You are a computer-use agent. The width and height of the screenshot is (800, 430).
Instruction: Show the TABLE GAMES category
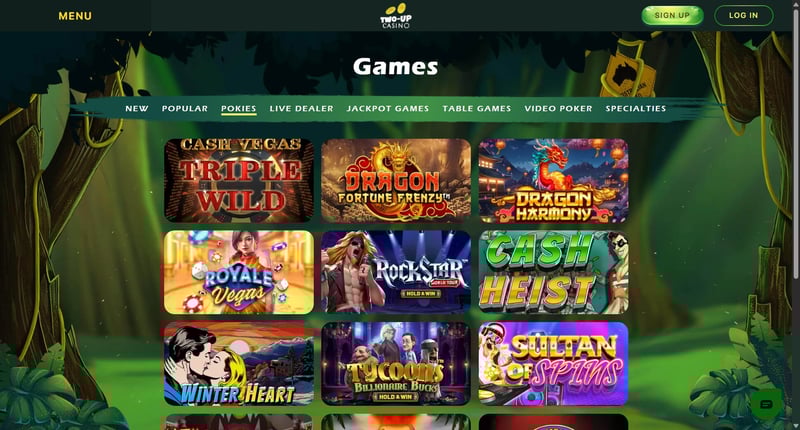[x=477, y=109]
